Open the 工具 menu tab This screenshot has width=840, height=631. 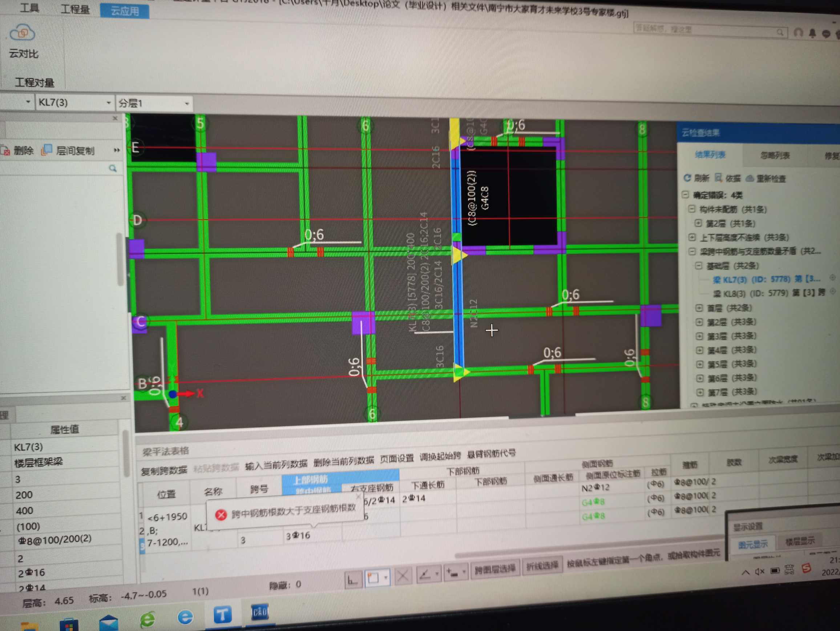click(x=30, y=8)
